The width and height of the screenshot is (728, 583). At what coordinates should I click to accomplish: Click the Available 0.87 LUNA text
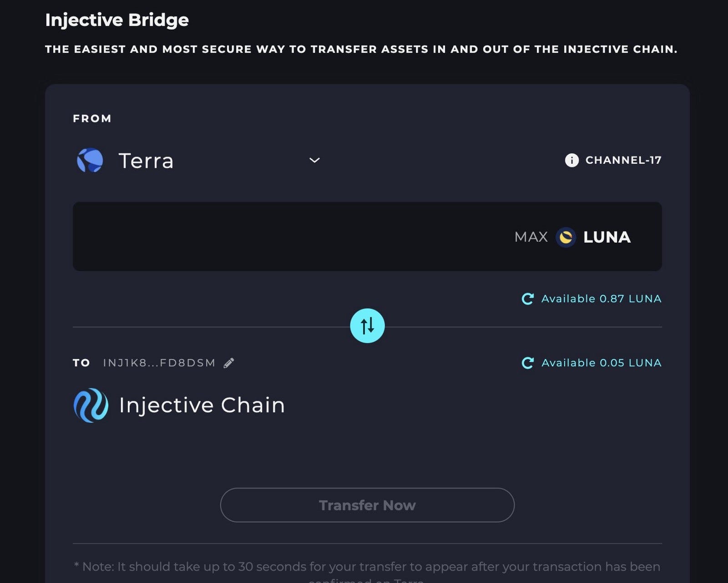coord(601,299)
